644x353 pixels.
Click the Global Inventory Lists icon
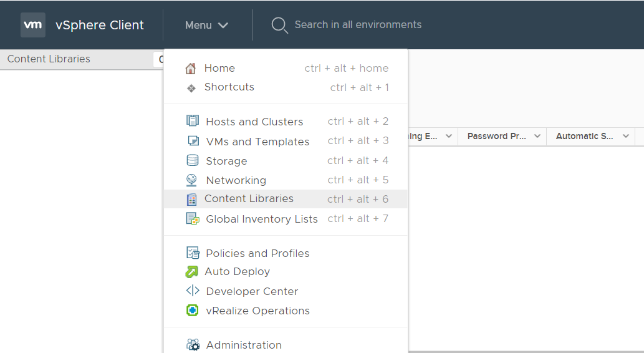click(193, 218)
